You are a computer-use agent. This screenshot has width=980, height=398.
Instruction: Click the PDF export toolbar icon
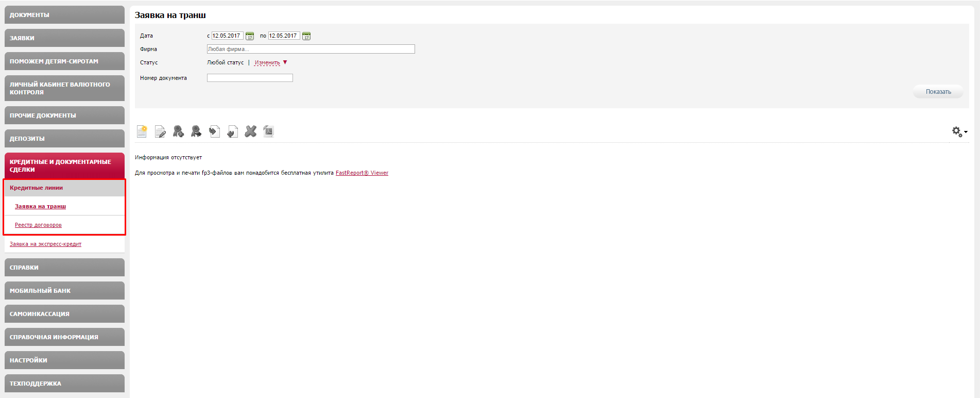268,131
